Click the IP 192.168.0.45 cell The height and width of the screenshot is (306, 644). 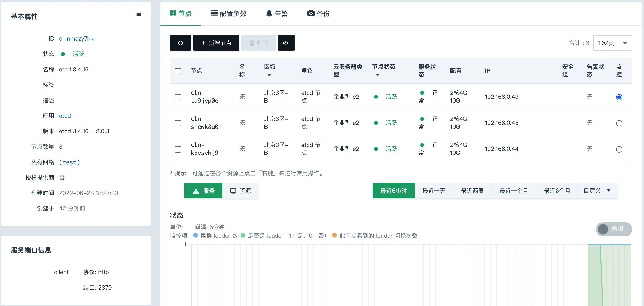tap(502, 123)
